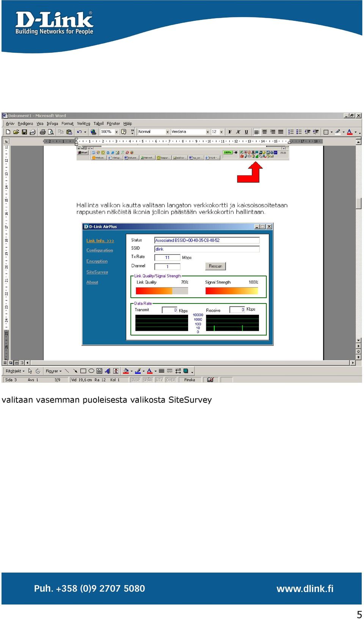Select the Arrow drawing tool
364x619 pixels.
pos(75,371)
